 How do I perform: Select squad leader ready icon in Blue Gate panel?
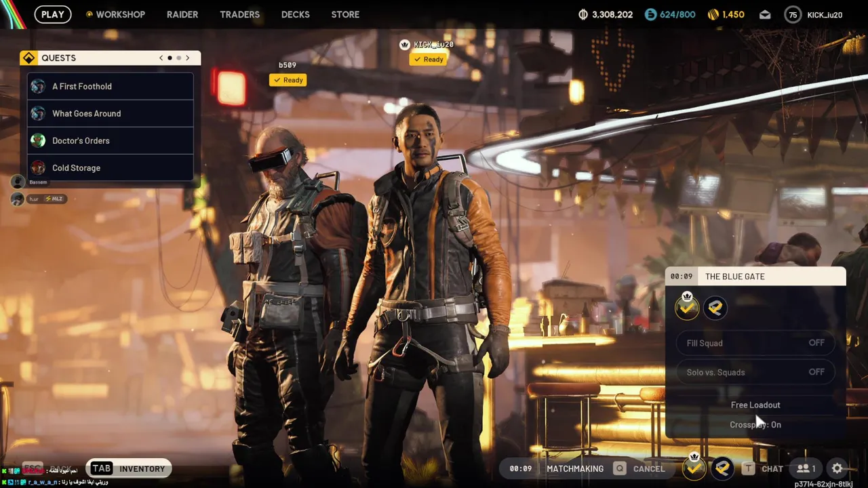[x=687, y=307]
